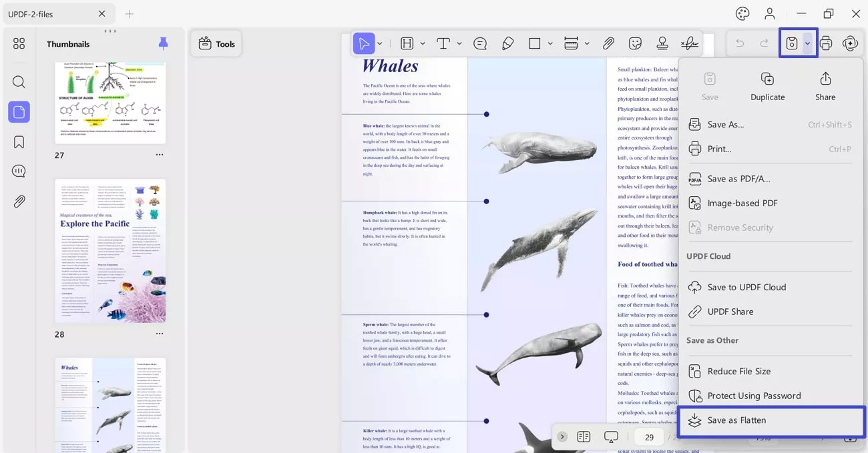Start slideshow presentation mode
The width and height of the screenshot is (868, 453).
coord(611,437)
